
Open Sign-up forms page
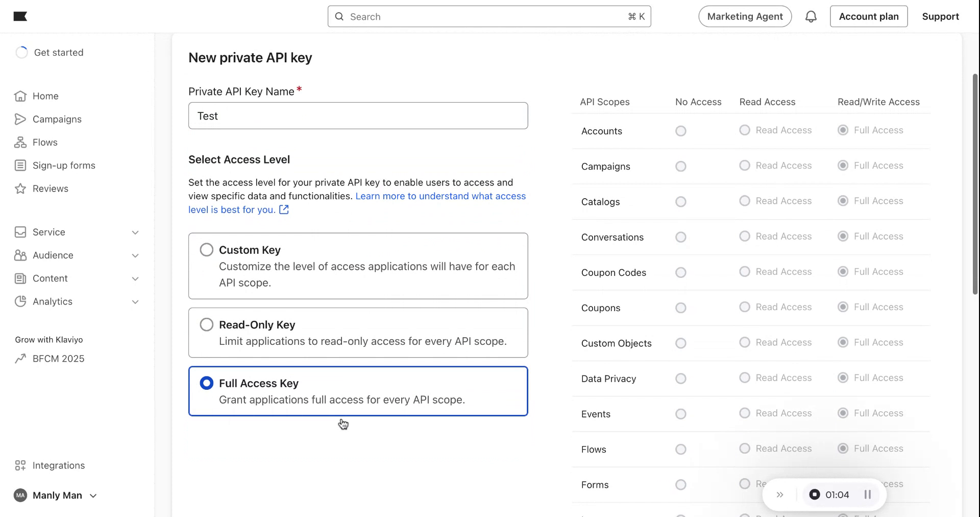coord(64,166)
